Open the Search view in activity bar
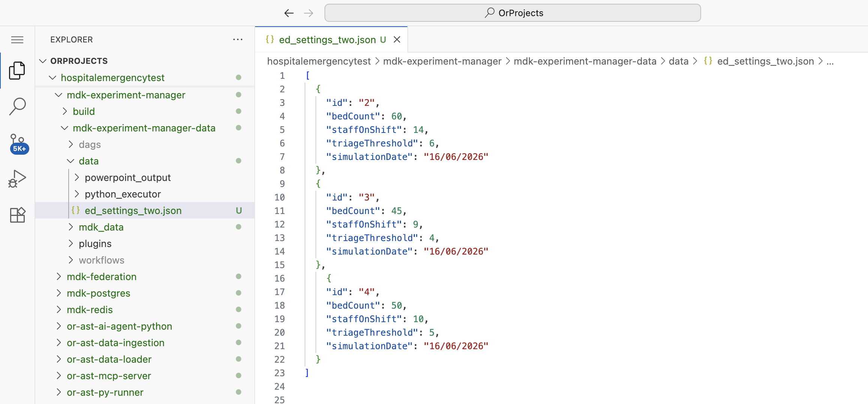 (17, 107)
